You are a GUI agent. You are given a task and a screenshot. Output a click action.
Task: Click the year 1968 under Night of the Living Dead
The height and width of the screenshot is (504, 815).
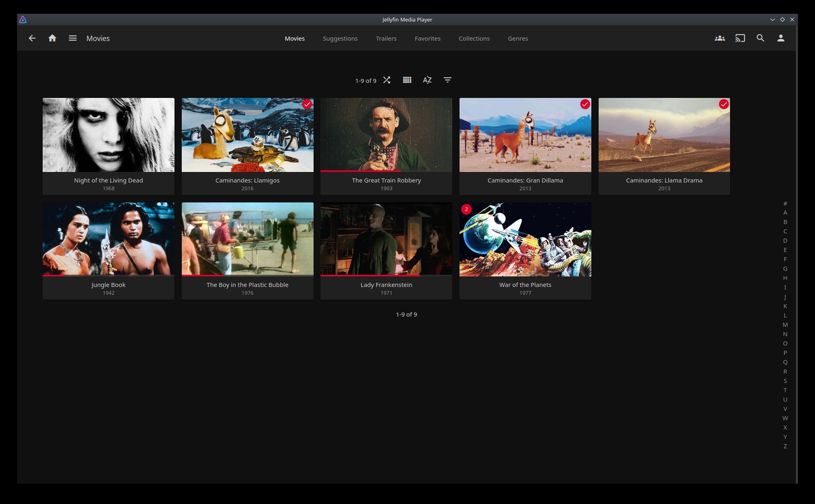109,189
